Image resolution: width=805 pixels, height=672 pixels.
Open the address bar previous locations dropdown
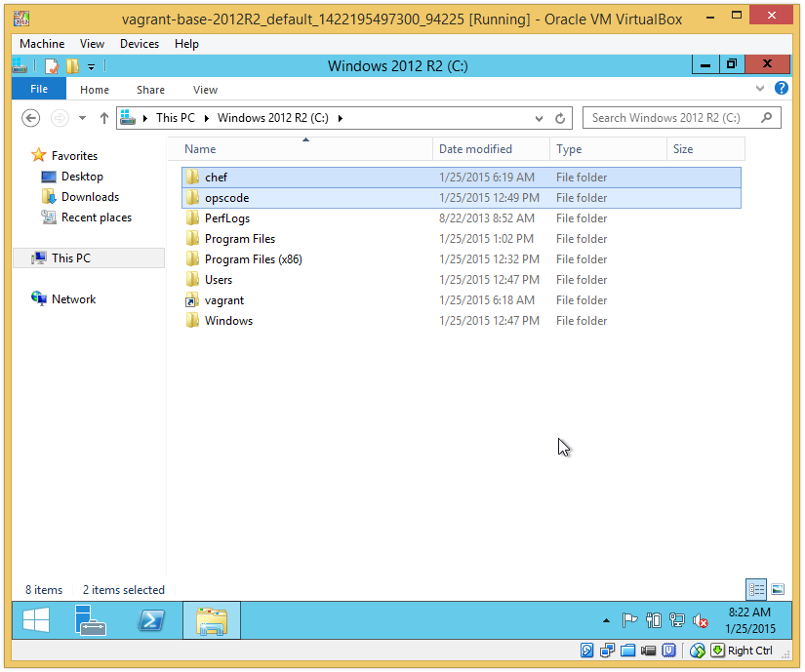click(539, 118)
